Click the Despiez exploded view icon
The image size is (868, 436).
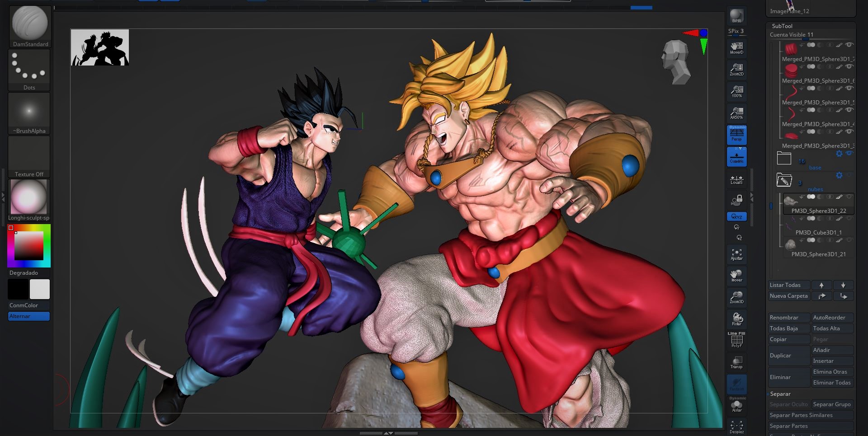pyautogui.click(x=737, y=427)
